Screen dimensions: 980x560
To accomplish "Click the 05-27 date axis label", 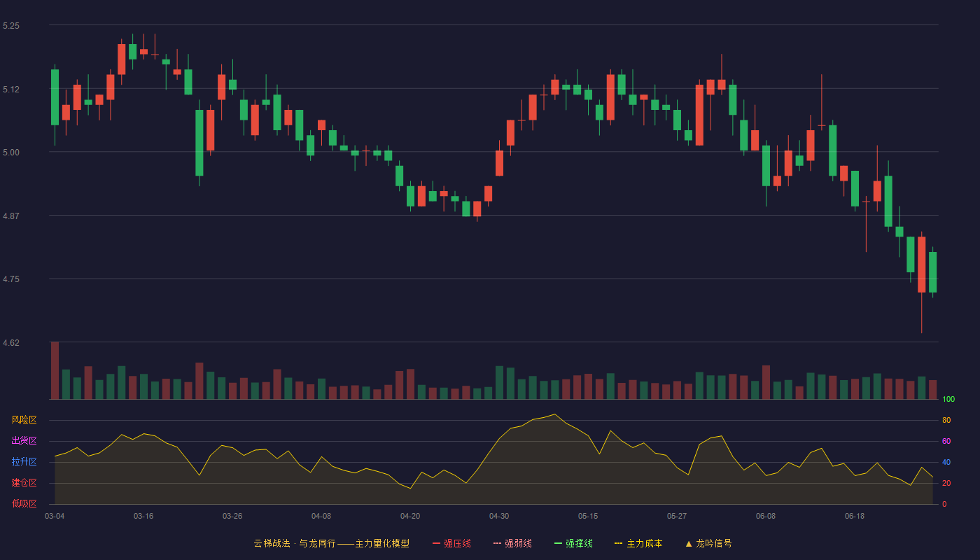I will tap(677, 516).
